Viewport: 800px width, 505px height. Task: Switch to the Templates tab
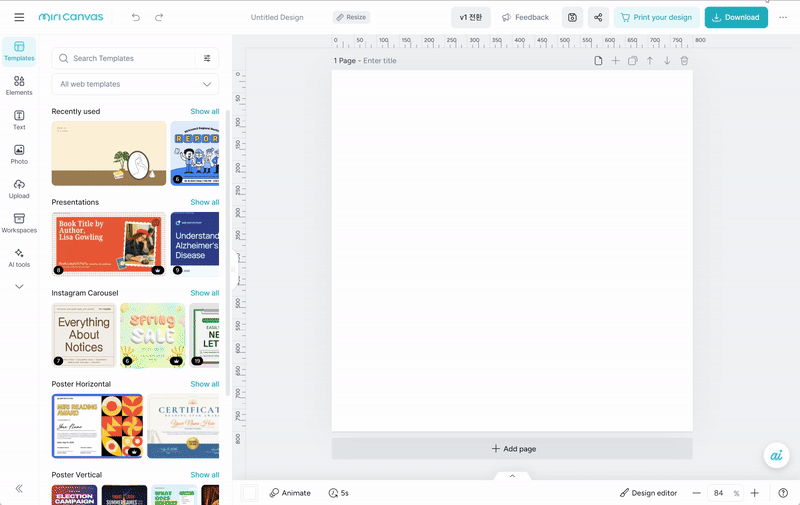[x=19, y=51]
